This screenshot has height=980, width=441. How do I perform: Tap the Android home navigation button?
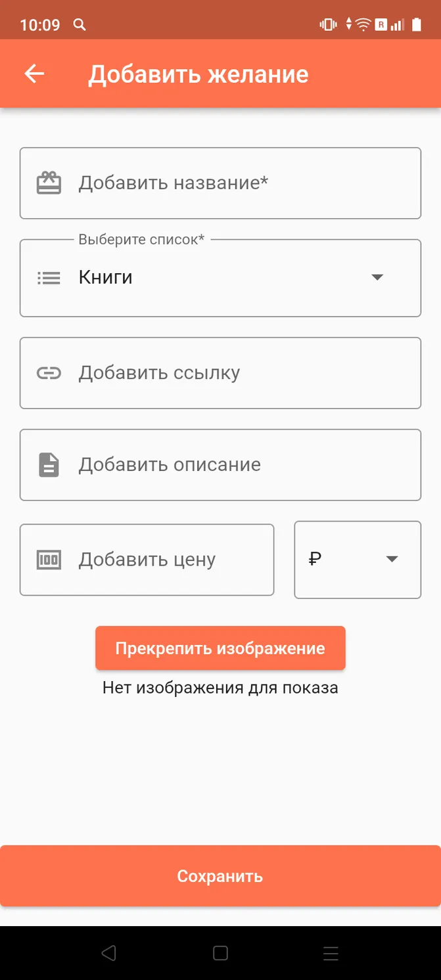(221, 953)
